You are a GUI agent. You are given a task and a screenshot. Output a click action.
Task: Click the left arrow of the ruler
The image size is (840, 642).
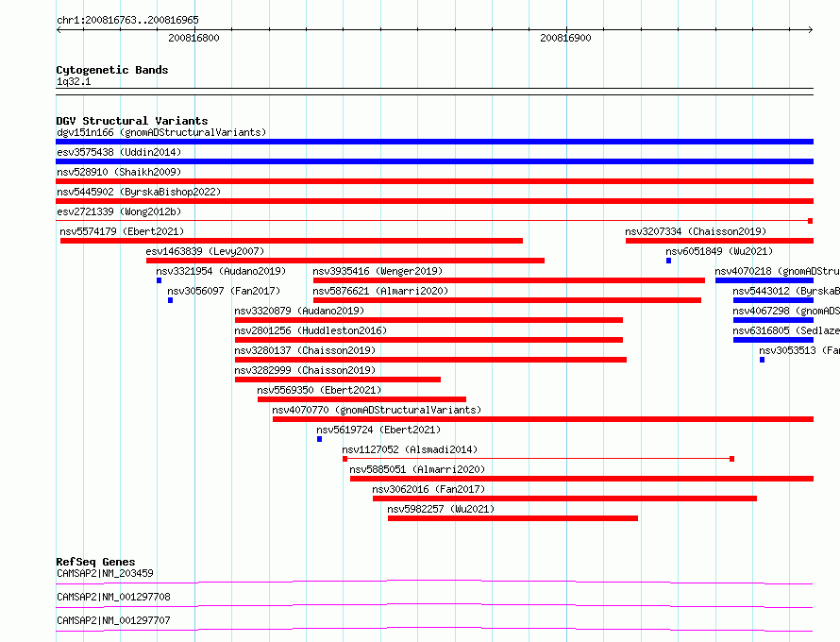[x=59, y=29]
